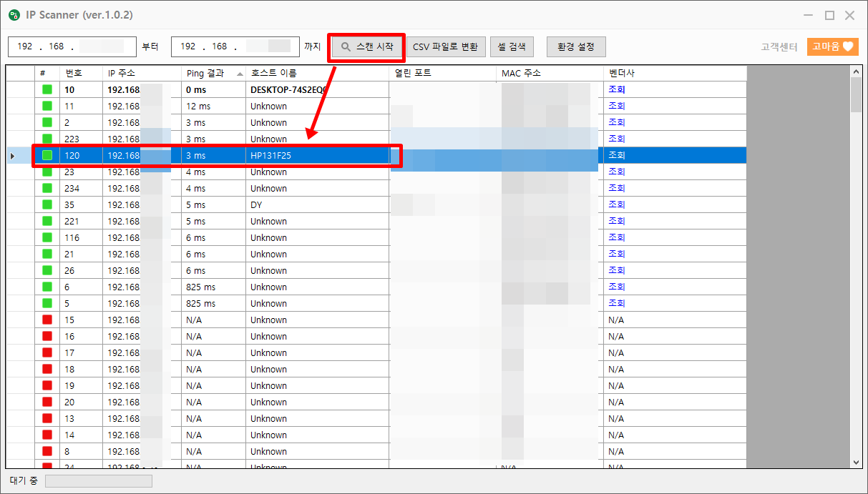Click red status icon of row 19

click(x=47, y=386)
